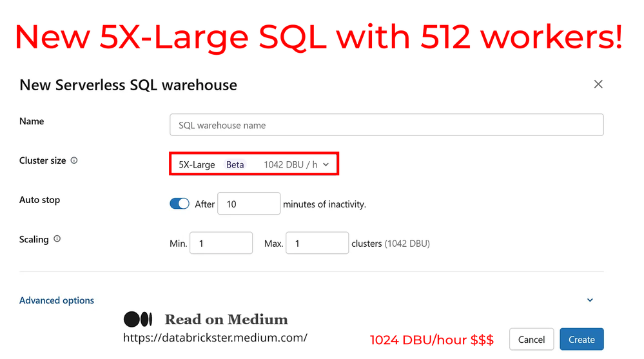Open the Cluster size 5X-Large dropdown
The width and height of the screenshot is (644, 359).
[253, 164]
